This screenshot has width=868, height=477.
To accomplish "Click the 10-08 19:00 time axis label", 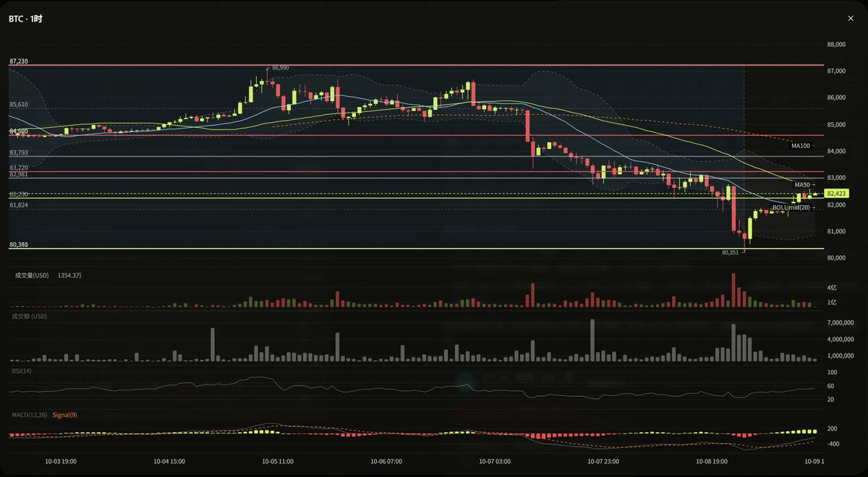I will [712, 461].
